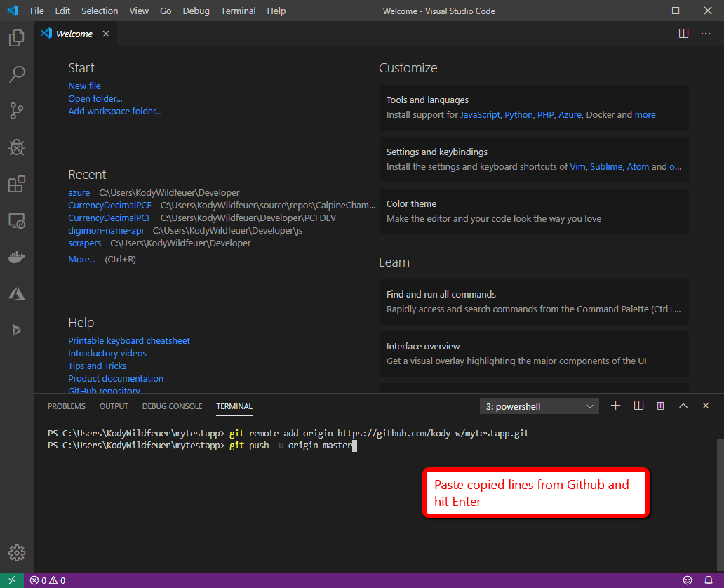Open recent scrapers project

[x=84, y=243]
